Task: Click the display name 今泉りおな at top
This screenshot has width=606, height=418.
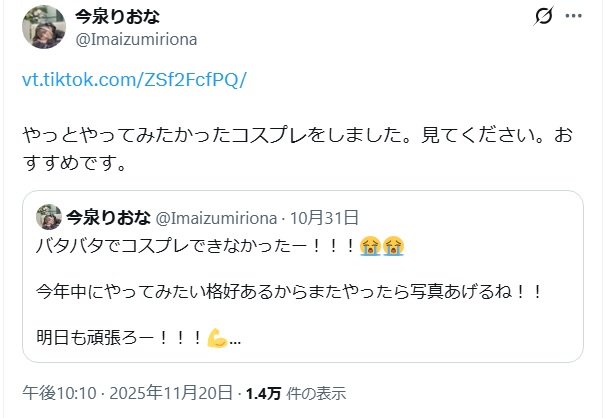Action: click(117, 17)
